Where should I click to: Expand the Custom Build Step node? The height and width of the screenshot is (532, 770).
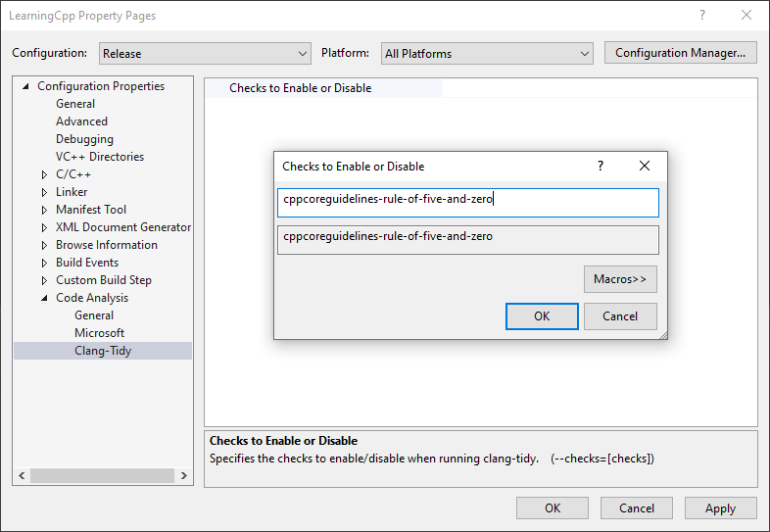[x=44, y=280]
